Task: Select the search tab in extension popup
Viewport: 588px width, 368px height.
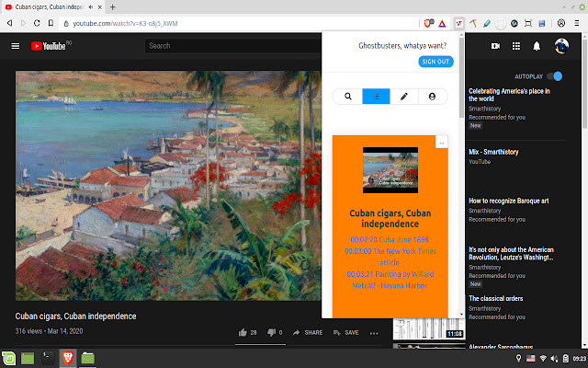Action: (347, 97)
